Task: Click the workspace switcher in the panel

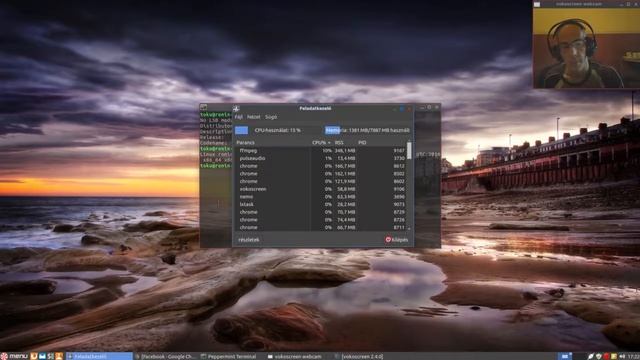Action: coord(565,356)
